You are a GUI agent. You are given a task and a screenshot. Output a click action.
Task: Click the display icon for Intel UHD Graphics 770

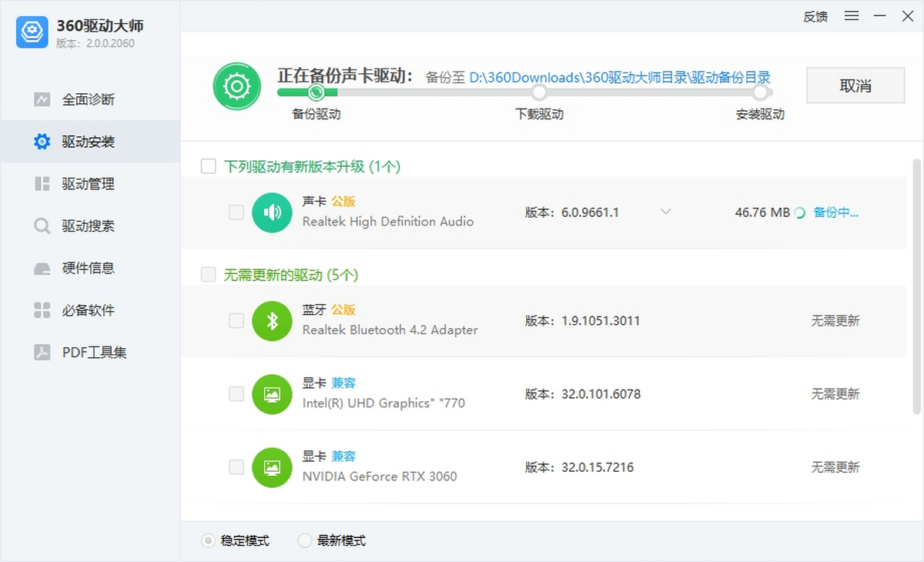(272, 394)
